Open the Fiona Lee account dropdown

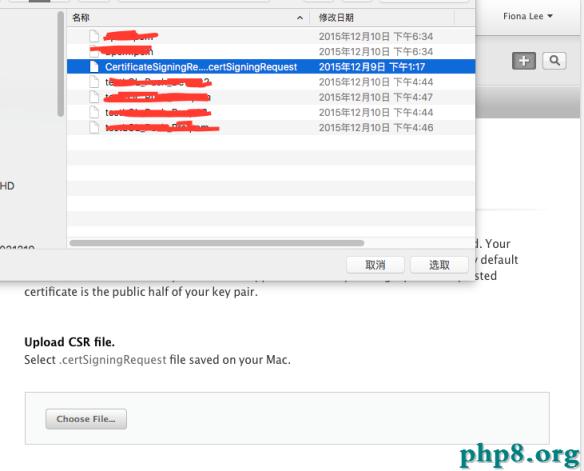pos(527,16)
